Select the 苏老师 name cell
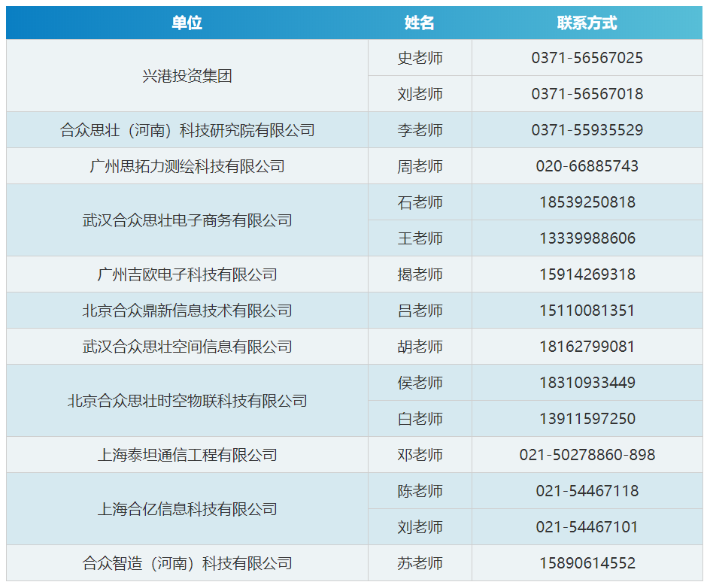Viewport: 710px width, 588px height. (420, 563)
